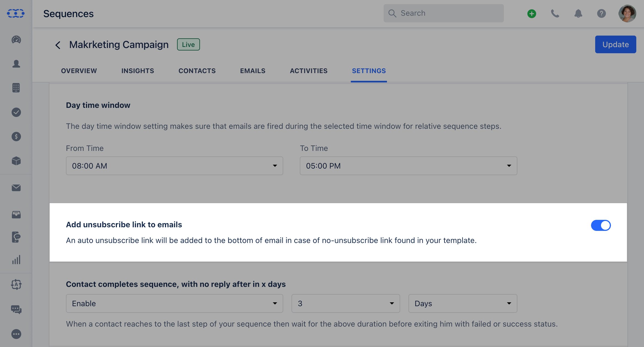Open the user profile avatar

[x=627, y=14]
